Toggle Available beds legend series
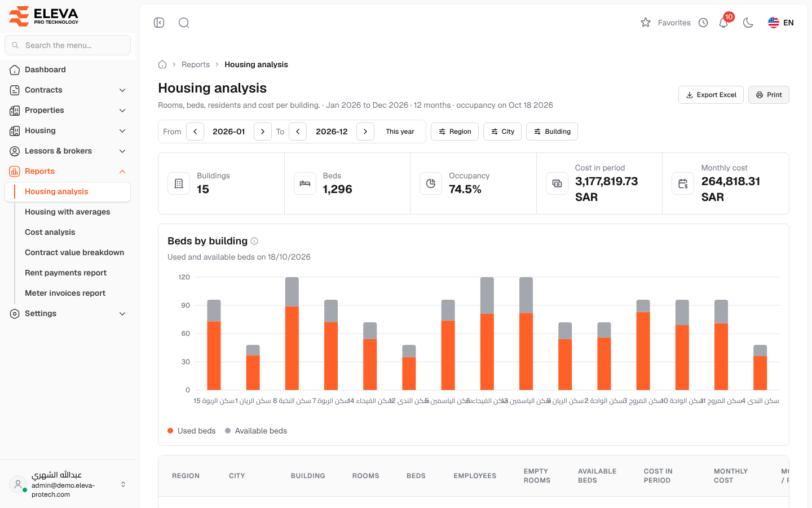The width and height of the screenshot is (812, 508). click(x=256, y=431)
